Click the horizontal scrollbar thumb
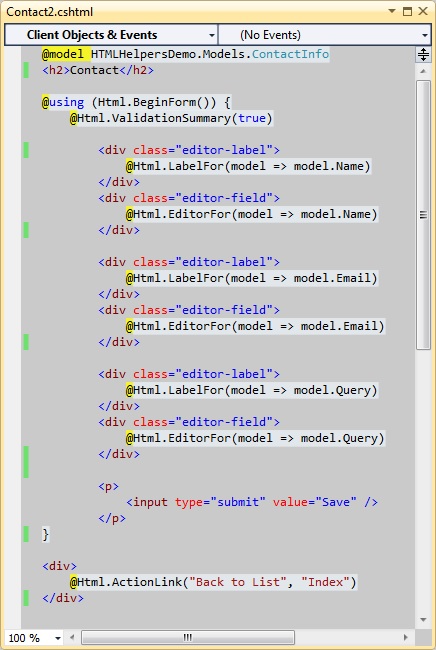 coord(188,637)
